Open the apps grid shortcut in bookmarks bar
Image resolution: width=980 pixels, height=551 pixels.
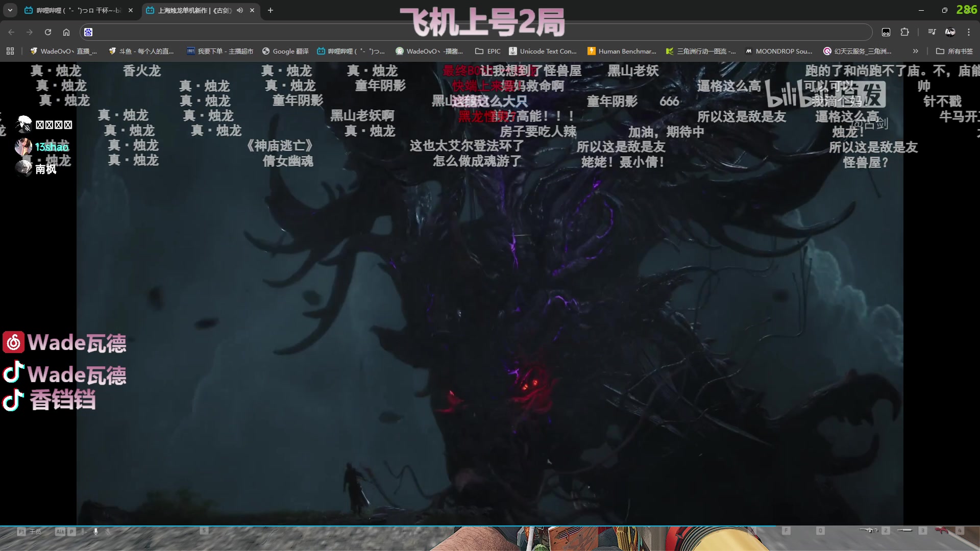click(10, 51)
